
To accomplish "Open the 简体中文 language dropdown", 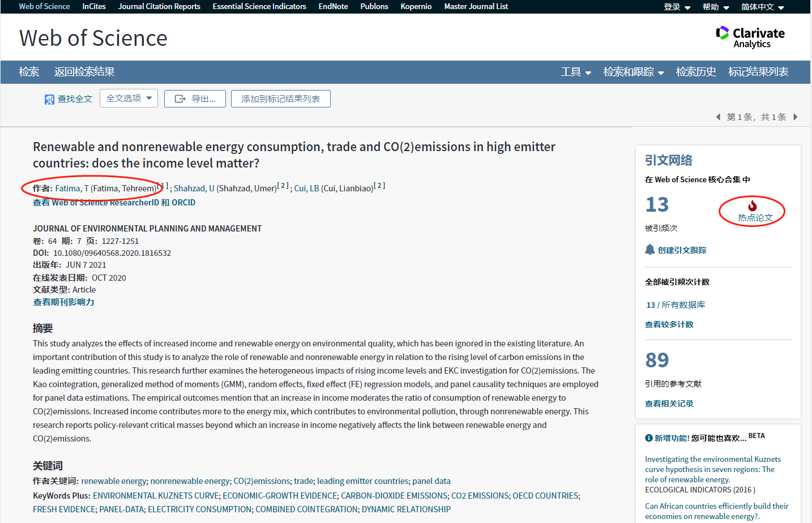I will [762, 7].
